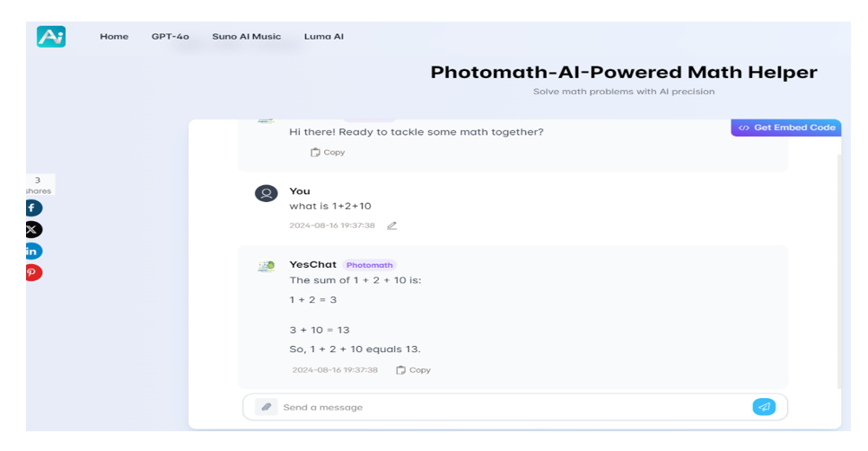Click Get Embed Code button
Image resolution: width=868 pixels, height=451 pixels.
[786, 128]
